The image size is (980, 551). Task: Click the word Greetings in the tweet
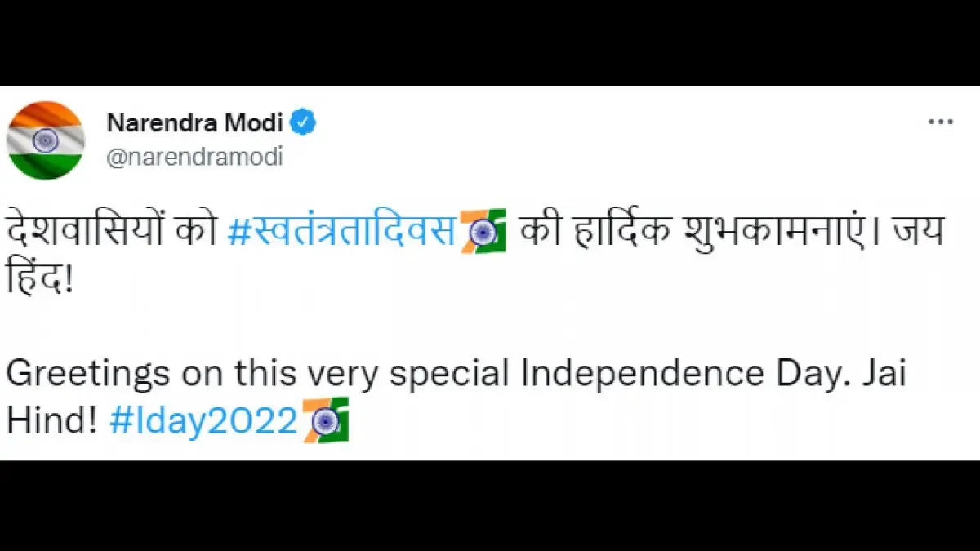point(88,374)
